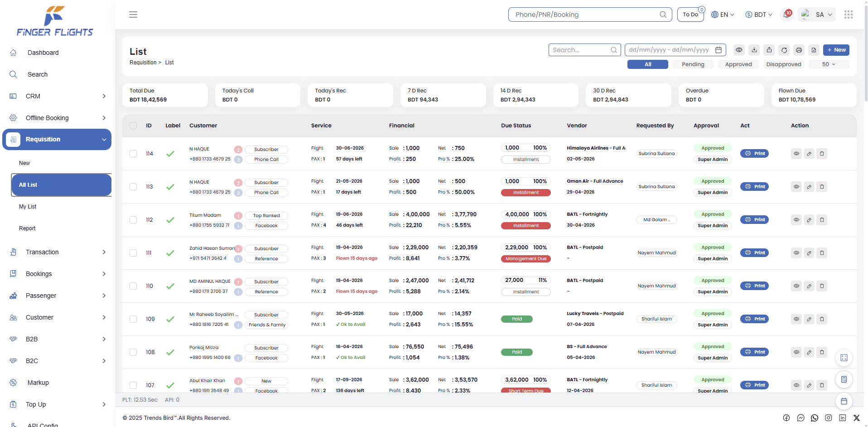Viewport: 868px width, 427px height.
Task: Open the WhatsApp icon in footer
Action: pyautogui.click(x=815, y=418)
